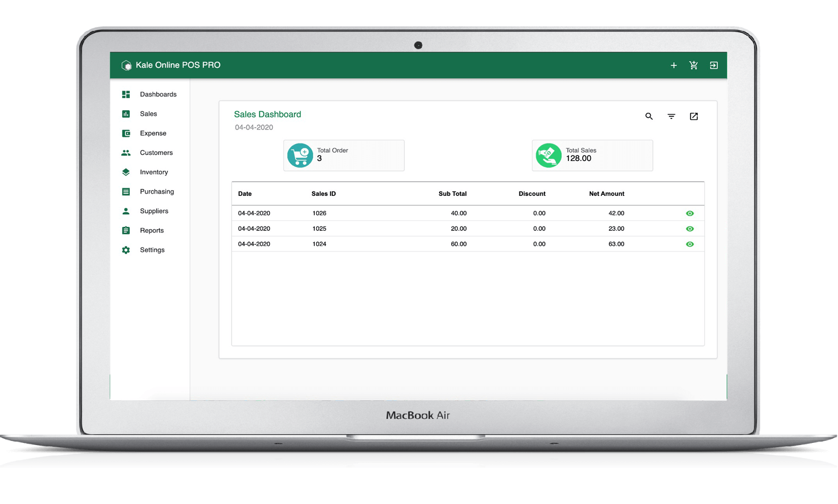View details of sale 1024

coord(690,244)
